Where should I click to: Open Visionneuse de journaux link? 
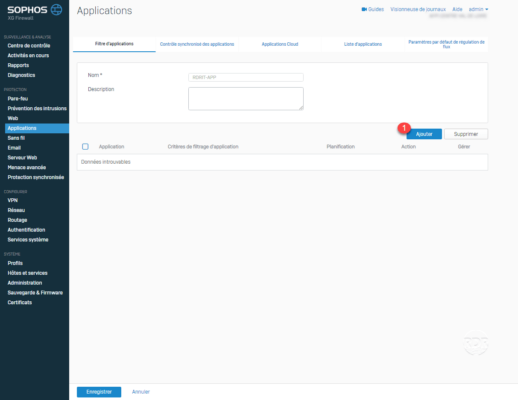pos(418,9)
